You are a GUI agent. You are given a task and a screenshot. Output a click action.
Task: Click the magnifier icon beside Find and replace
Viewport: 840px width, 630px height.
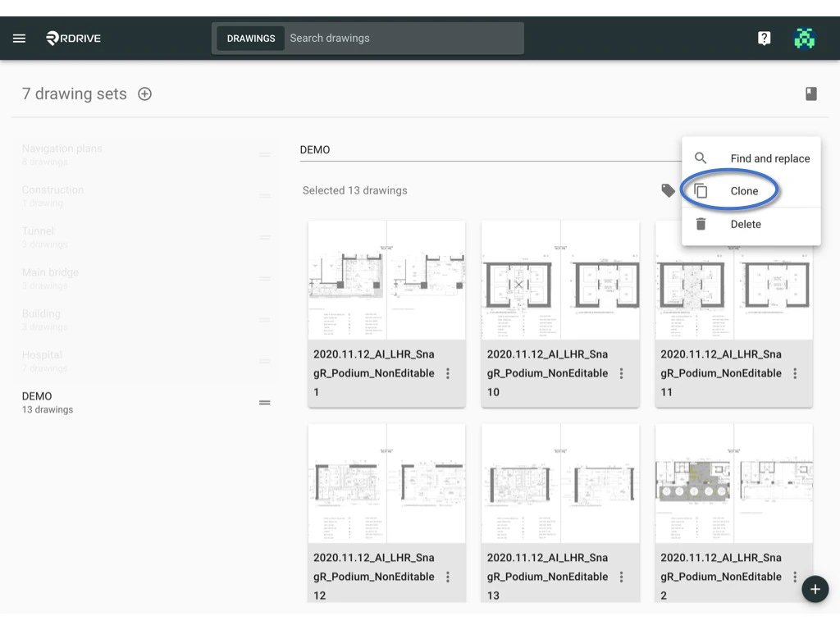pos(701,158)
